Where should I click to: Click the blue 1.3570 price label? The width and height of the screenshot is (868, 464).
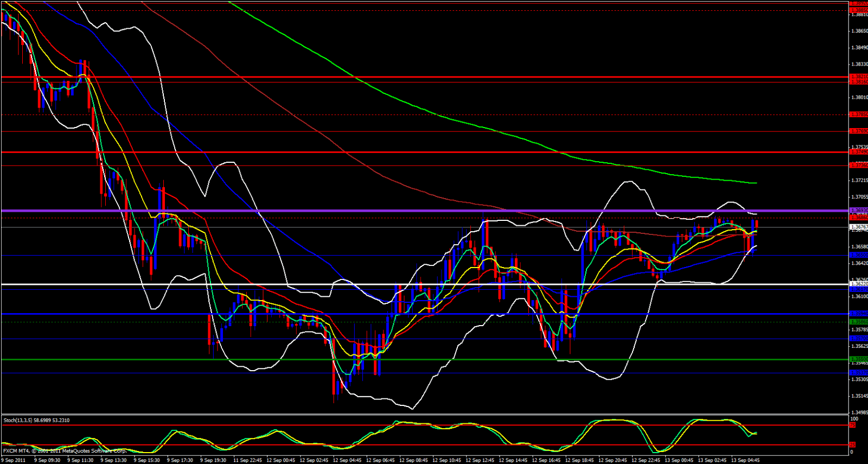(858, 339)
